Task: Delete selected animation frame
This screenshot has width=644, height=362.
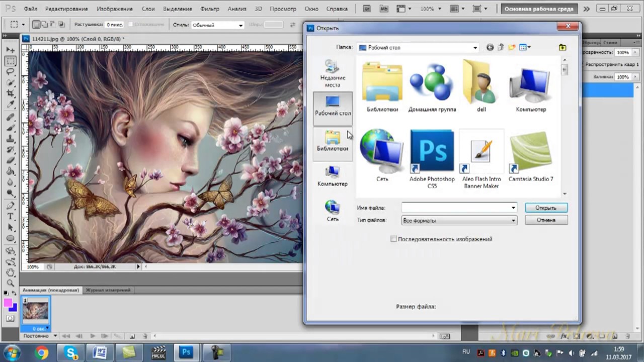Action: pyautogui.click(x=144, y=336)
